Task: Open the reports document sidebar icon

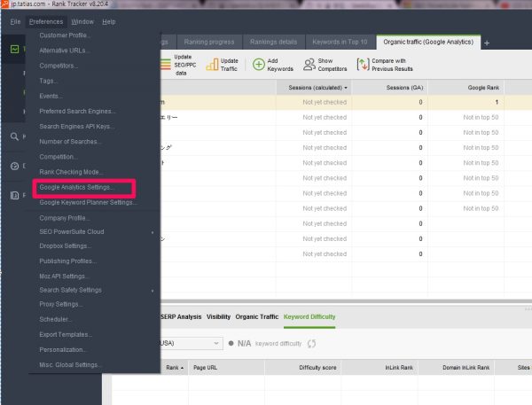Action: point(14,195)
